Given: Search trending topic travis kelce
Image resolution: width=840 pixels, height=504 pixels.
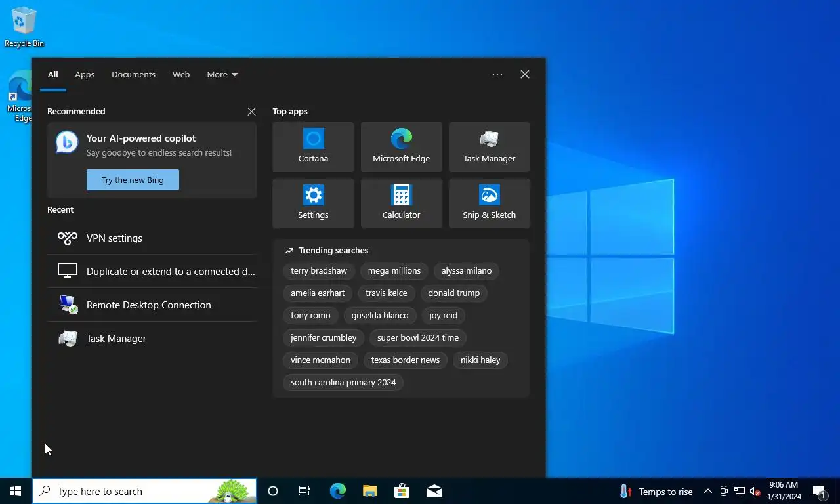Looking at the screenshot, I should [x=387, y=293].
